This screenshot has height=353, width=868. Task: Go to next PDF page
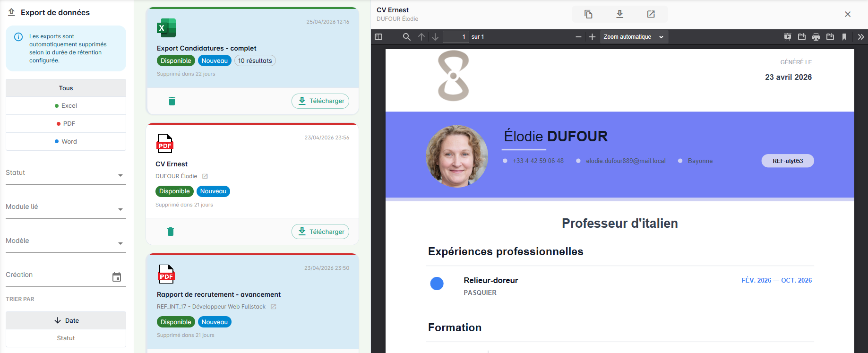(435, 37)
